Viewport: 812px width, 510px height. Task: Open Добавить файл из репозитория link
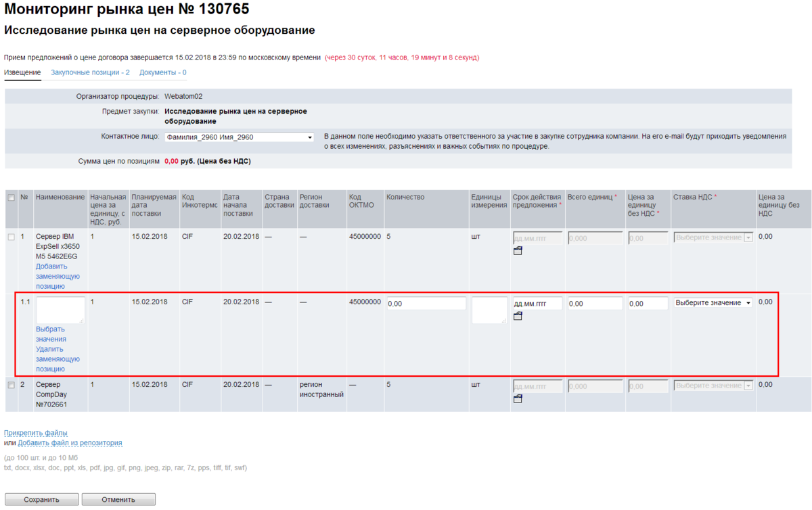point(70,443)
